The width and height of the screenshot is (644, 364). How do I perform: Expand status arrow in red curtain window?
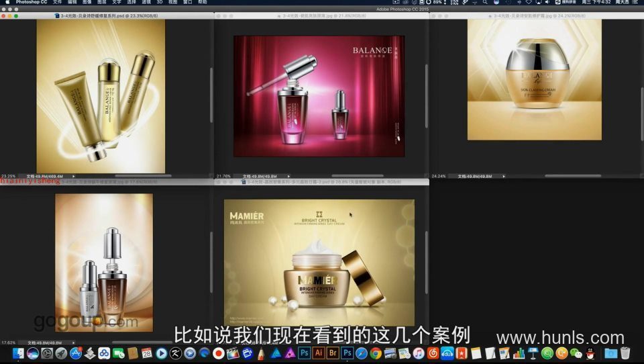(x=288, y=176)
